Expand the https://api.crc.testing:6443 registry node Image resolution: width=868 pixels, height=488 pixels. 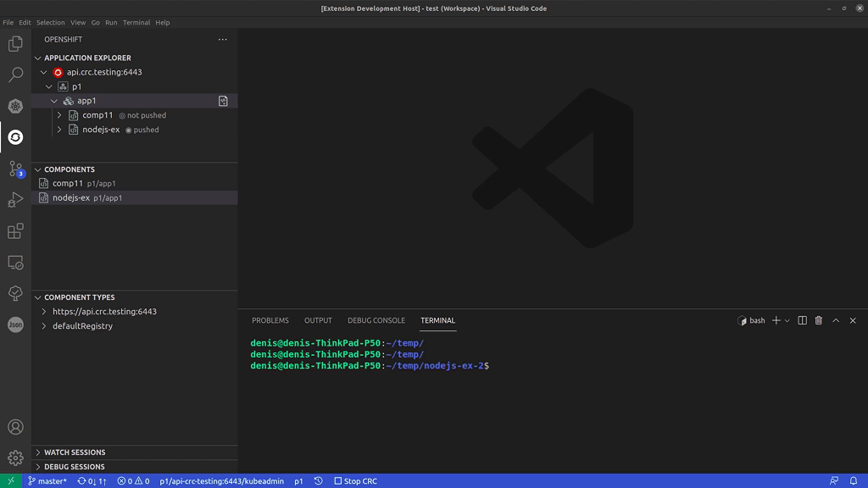tap(44, 312)
